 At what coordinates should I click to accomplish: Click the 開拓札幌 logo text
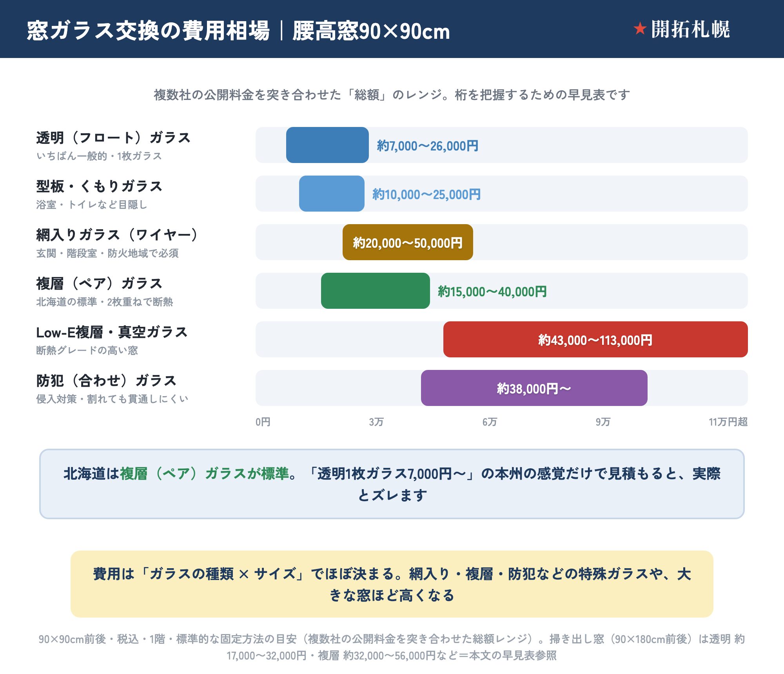[690, 29]
